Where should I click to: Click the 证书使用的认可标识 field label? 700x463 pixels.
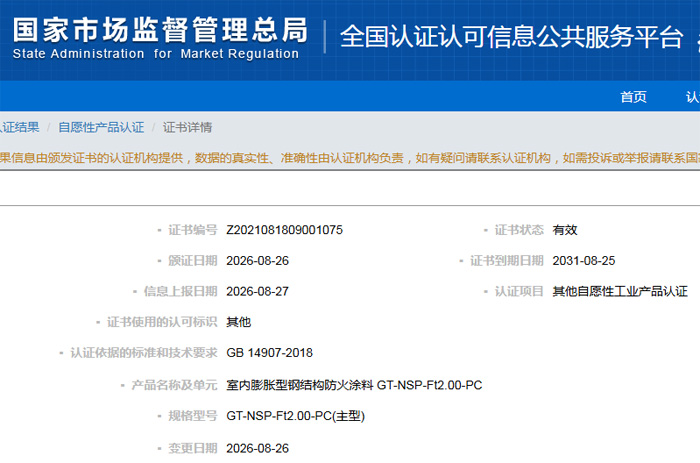tap(162, 322)
